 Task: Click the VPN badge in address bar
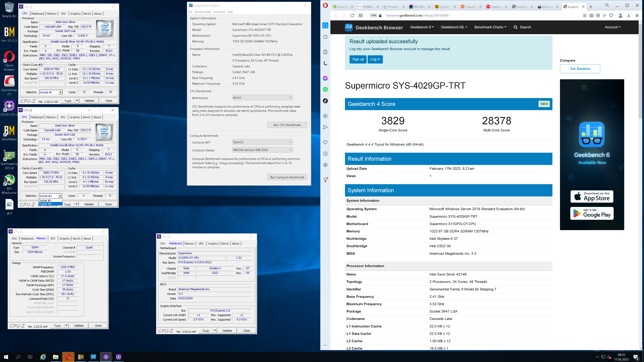pyautogui.click(x=373, y=15)
